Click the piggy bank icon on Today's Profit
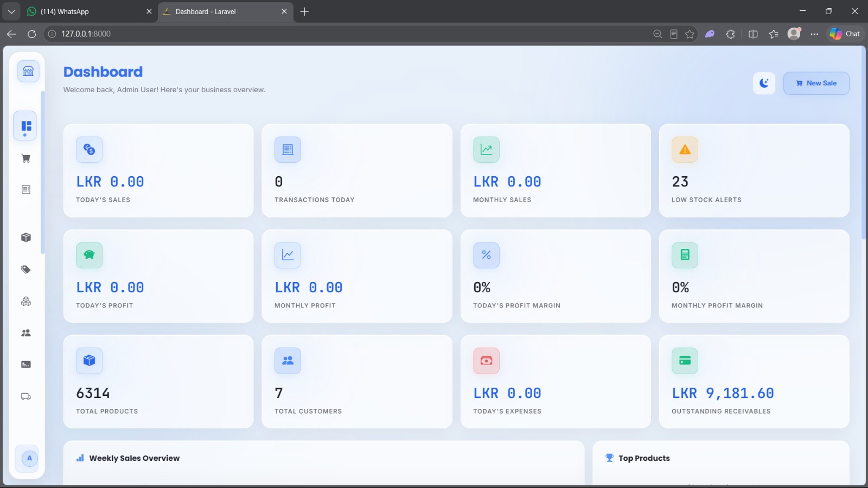The width and height of the screenshot is (868, 488). coord(90,255)
